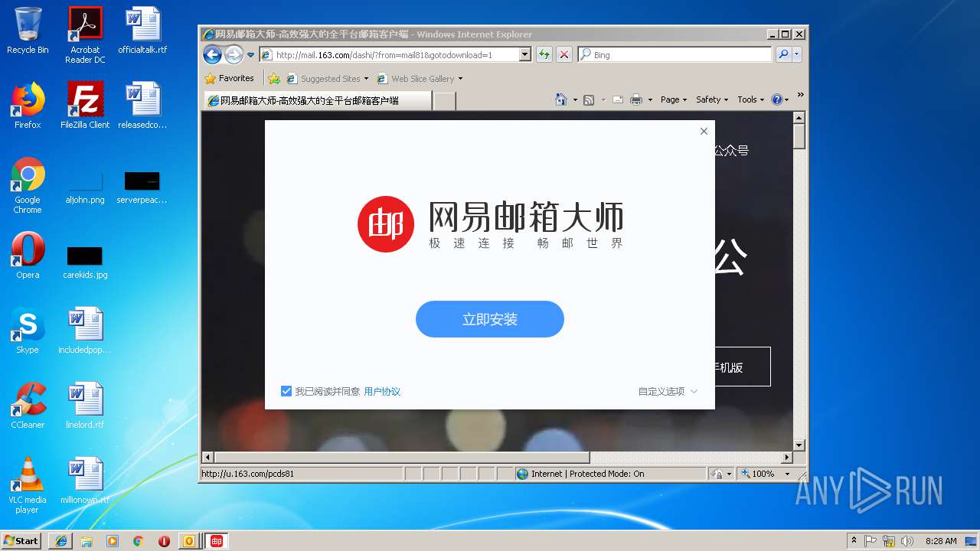Click the IE Help question icon
The width and height of the screenshot is (980, 551).
click(x=777, y=99)
